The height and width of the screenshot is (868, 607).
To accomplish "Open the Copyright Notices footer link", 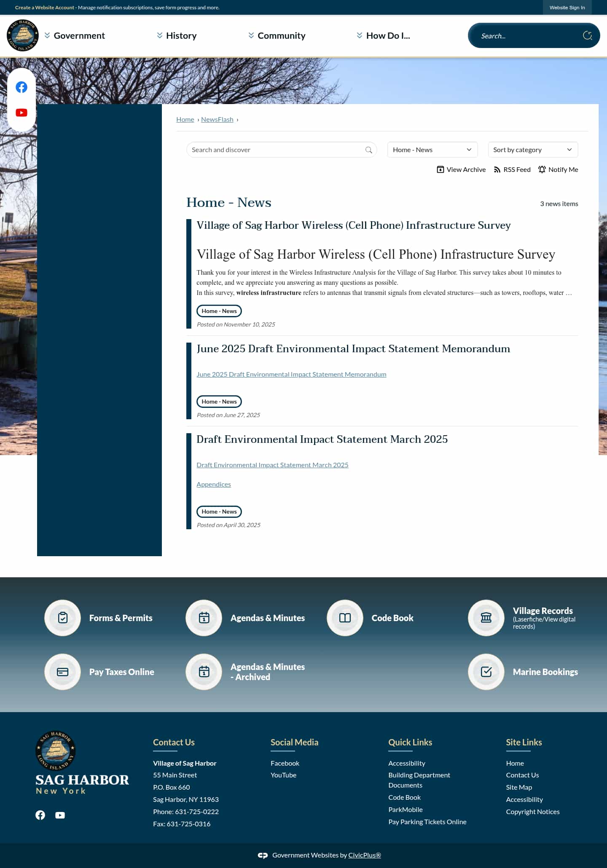I will 533,812.
